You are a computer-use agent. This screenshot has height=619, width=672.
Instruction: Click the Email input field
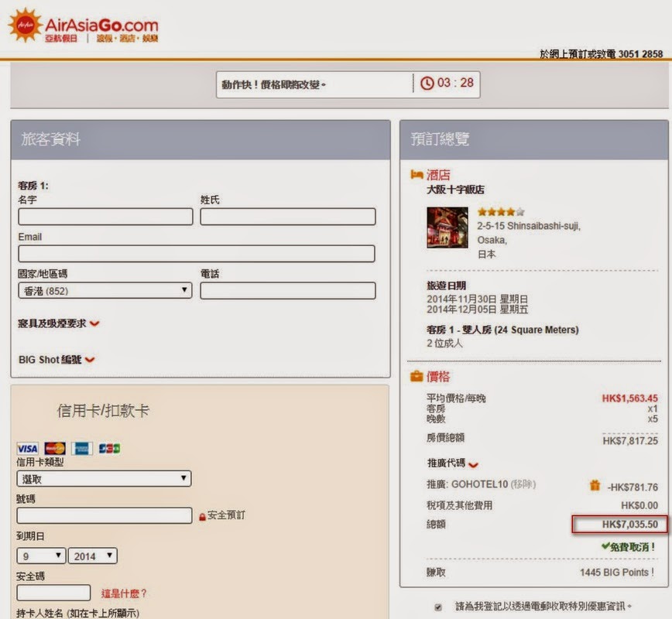[196, 254]
